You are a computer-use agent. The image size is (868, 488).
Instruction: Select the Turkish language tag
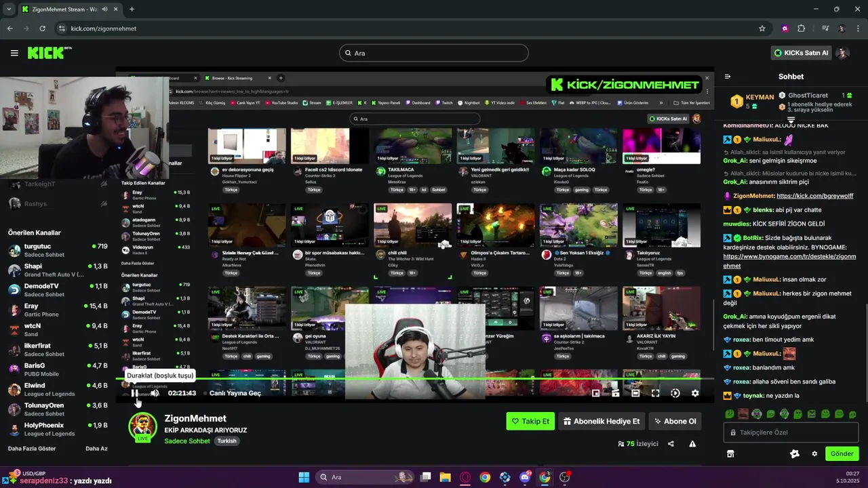coord(226,441)
